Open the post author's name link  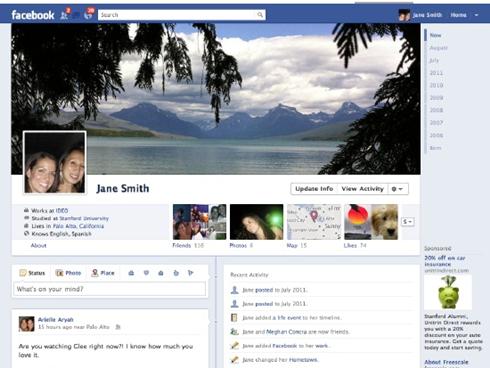[x=56, y=319]
